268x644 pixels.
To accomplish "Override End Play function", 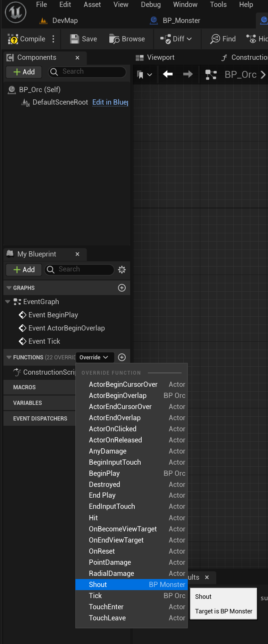I will tap(132, 495).
